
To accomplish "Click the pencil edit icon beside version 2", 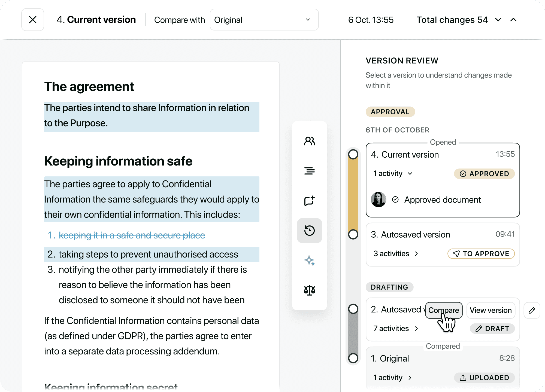I will click(532, 310).
